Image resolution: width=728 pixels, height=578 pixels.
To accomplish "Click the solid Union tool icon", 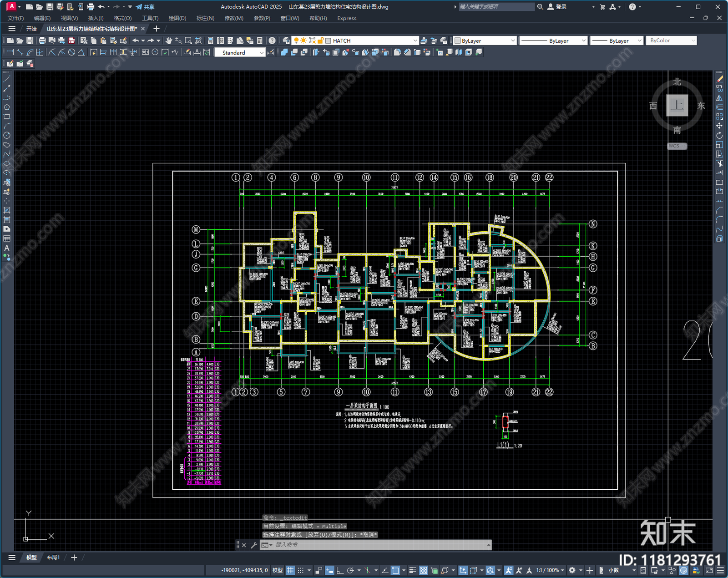I will tap(284, 52).
